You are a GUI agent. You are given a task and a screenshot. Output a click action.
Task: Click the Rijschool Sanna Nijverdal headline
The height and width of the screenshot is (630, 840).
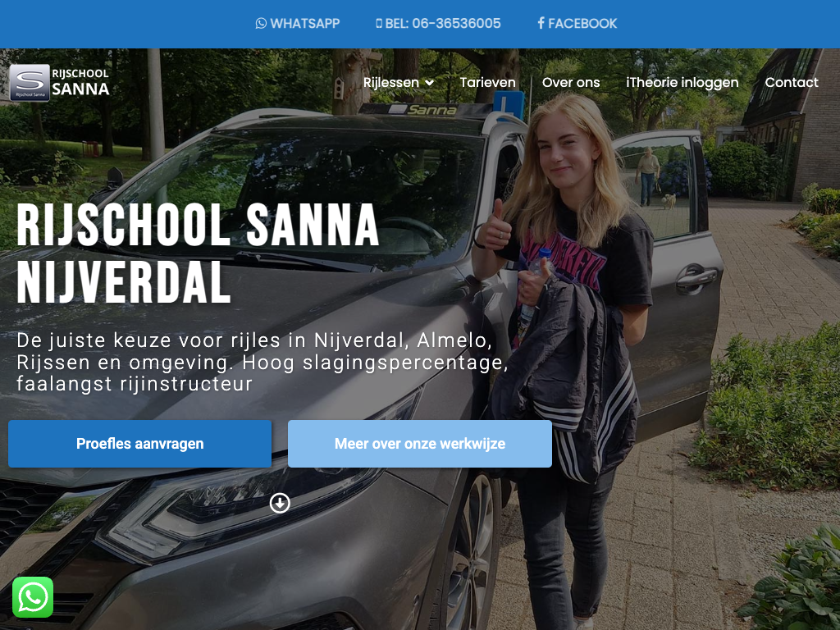[x=199, y=254]
